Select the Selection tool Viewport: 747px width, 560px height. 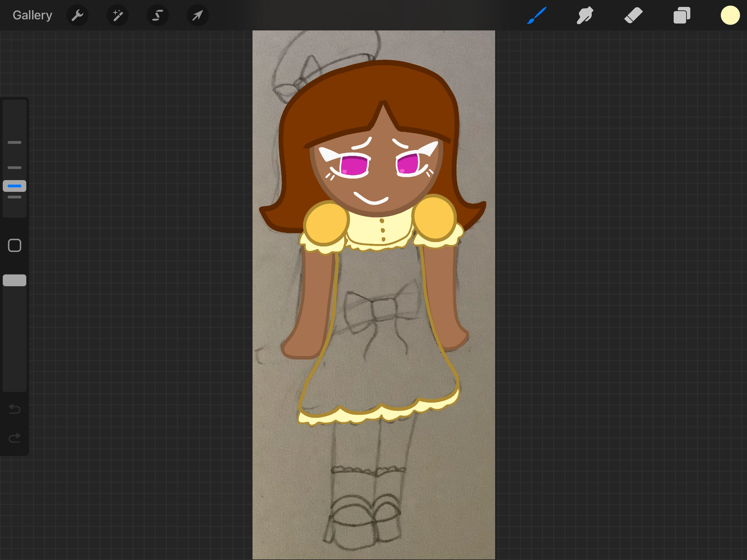157,15
